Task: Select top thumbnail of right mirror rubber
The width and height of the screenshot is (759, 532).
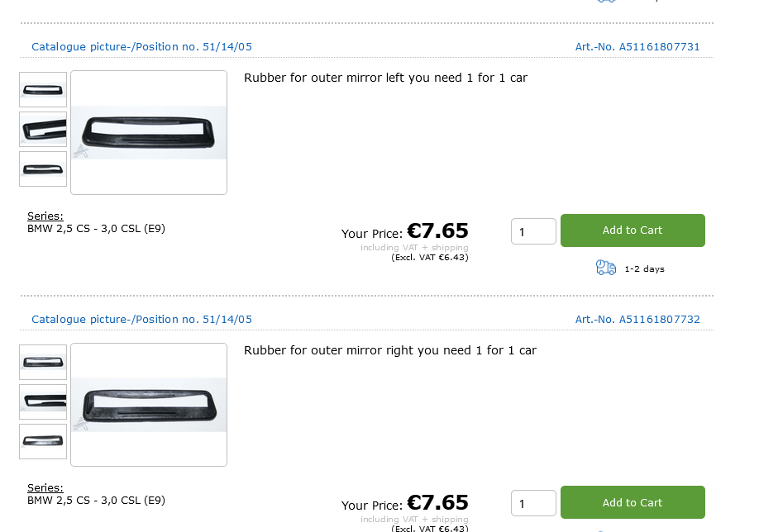Action: coord(43,362)
